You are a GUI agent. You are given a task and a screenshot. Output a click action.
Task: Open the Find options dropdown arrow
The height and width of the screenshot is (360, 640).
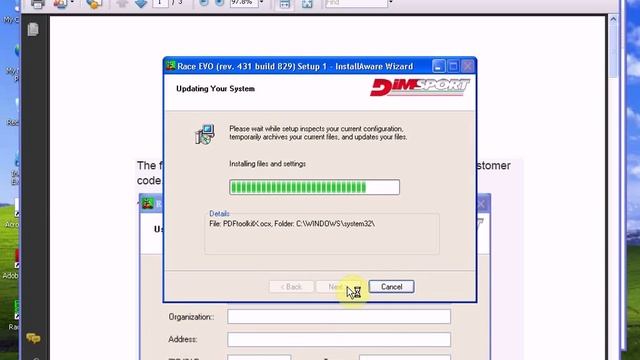(391, 2)
